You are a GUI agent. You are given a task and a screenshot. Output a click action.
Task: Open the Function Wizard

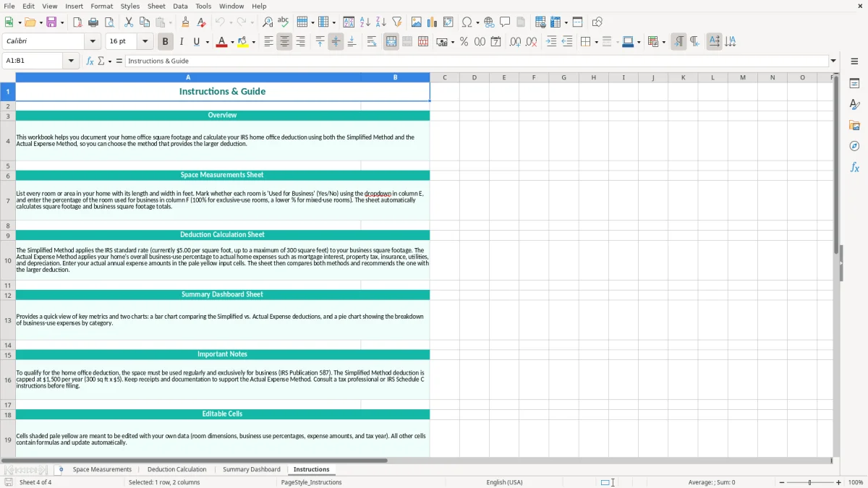click(90, 61)
